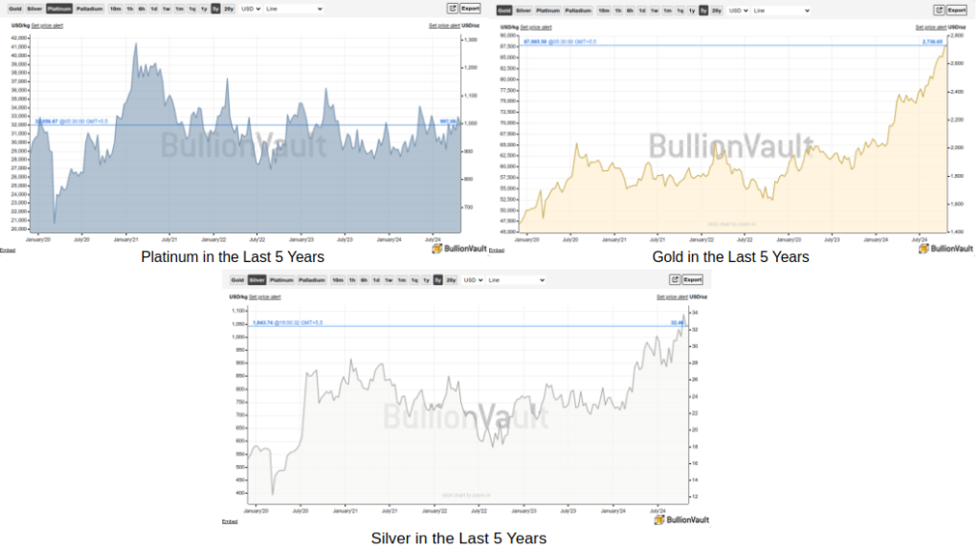The height and width of the screenshot is (551, 980).
Task: Click the January'22 axis label on the Platinum chart
Action: tap(213, 239)
